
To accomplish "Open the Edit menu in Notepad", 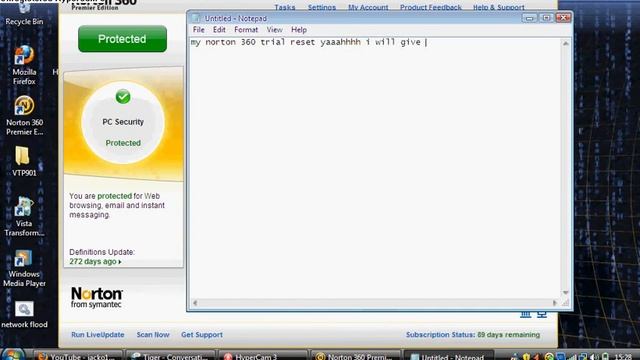I will tap(219, 30).
